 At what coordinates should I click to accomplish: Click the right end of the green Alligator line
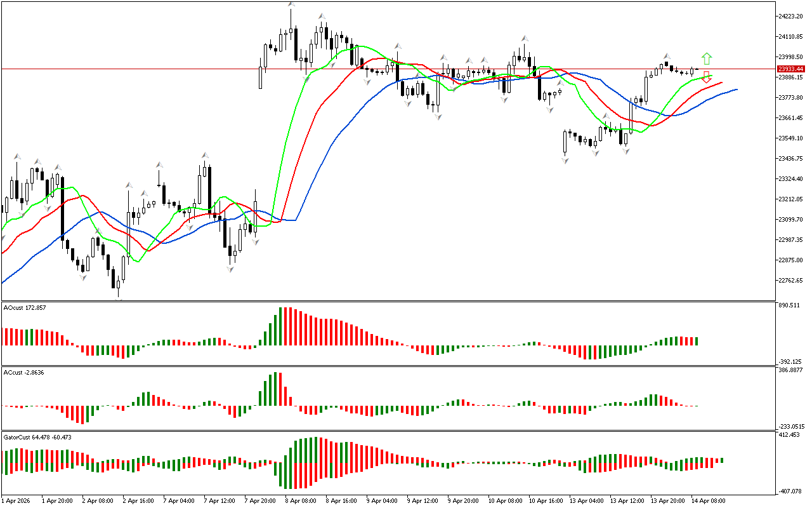[x=711, y=76]
